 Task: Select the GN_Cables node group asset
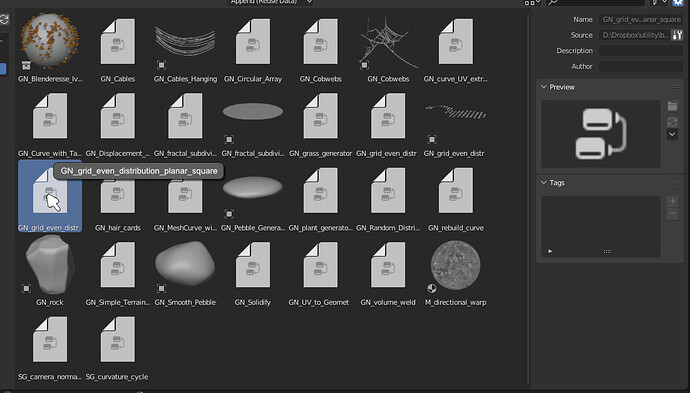point(117,48)
